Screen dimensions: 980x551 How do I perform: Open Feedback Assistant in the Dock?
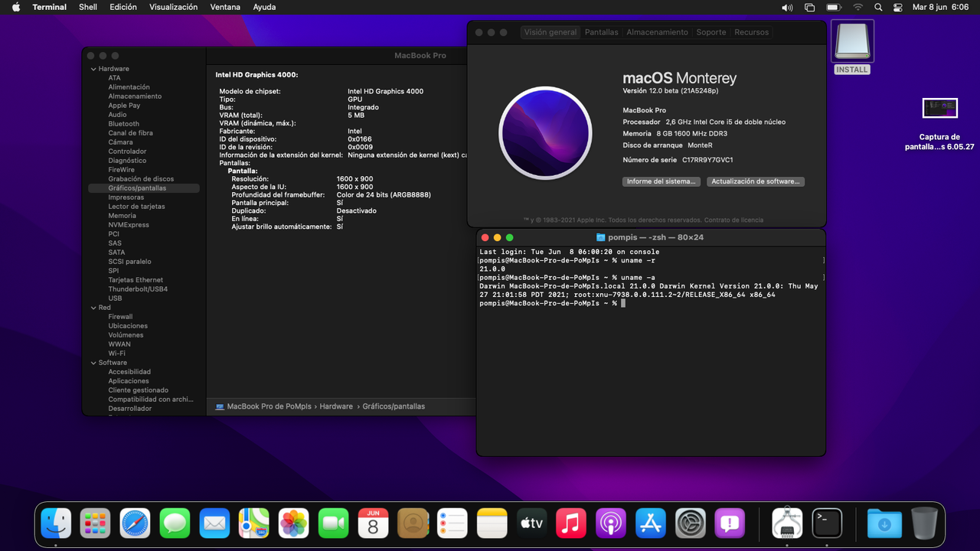[x=730, y=523]
